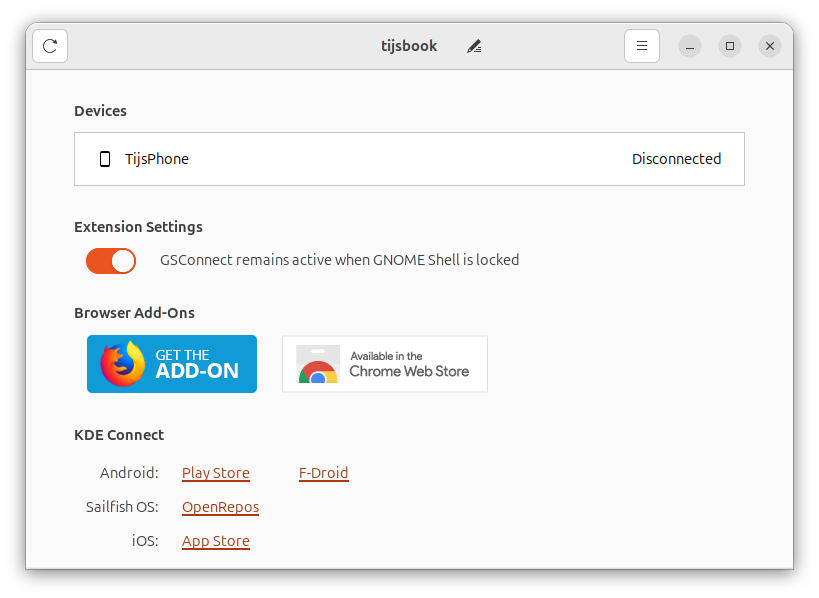Click the Disconnected status of TijsPhone
Screen dimensions: 819x598
tap(676, 159)
